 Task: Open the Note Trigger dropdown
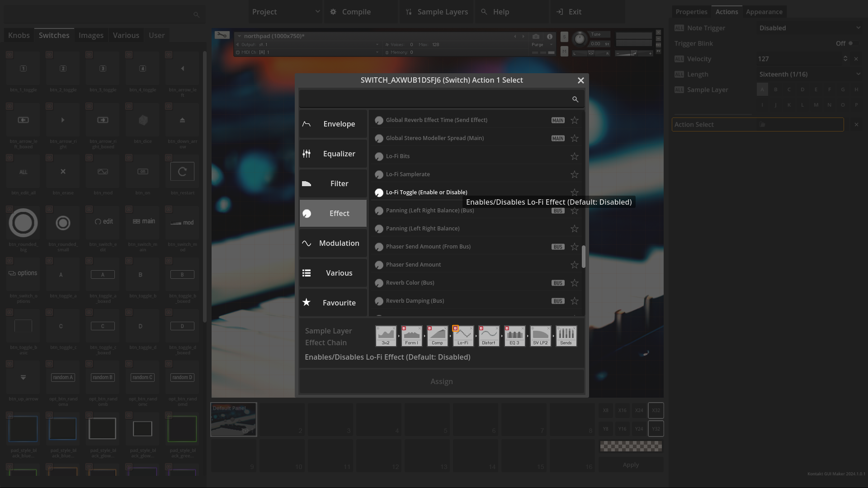(x=809, y=28)
